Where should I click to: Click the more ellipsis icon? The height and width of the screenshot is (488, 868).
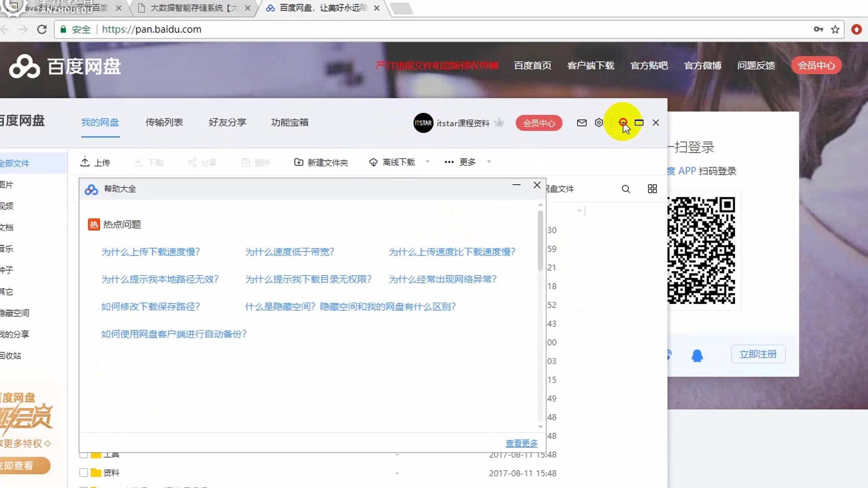tap(449, 162)
